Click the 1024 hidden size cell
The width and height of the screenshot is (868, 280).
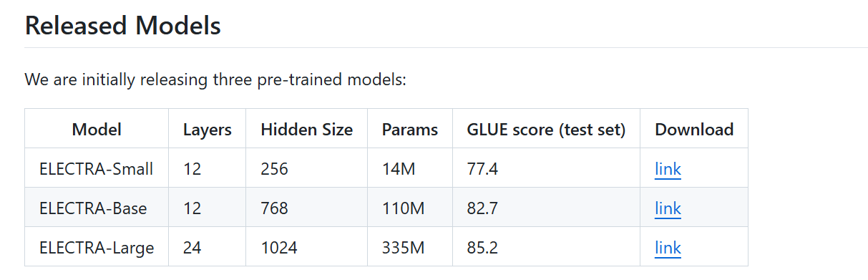pos(278,248)
